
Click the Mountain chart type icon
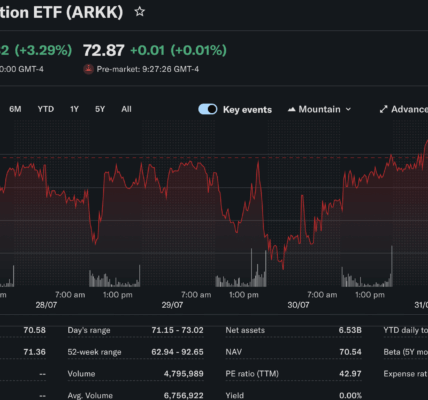(292, 109)
